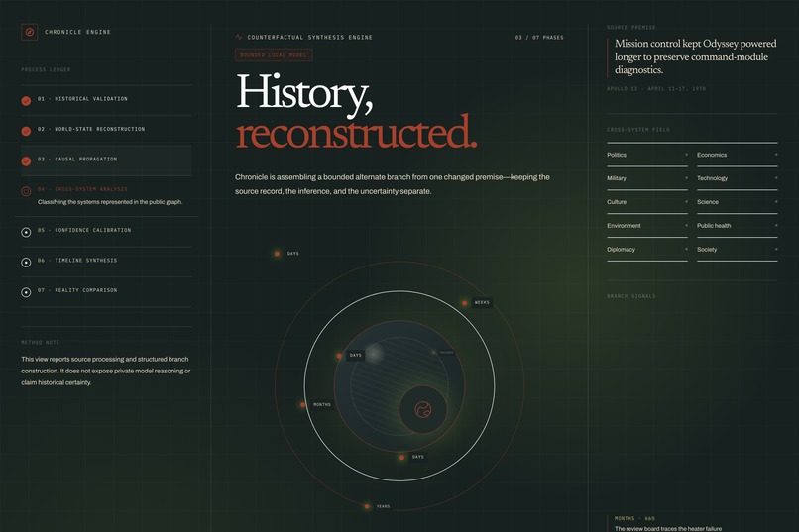
Task: Click the 03 / 07 PHASES counter
Action: click(x=539, y=38)
